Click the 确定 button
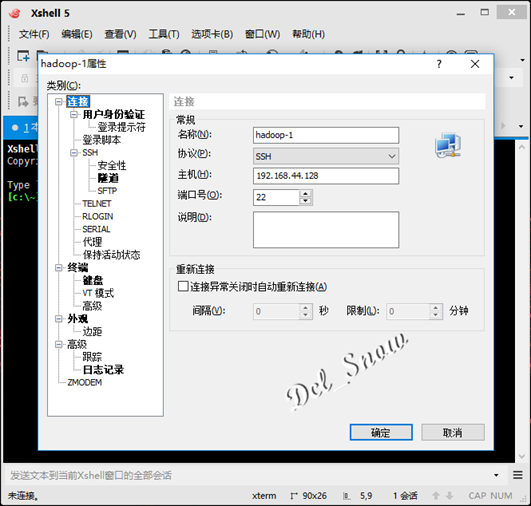 [x=381, y=432]
